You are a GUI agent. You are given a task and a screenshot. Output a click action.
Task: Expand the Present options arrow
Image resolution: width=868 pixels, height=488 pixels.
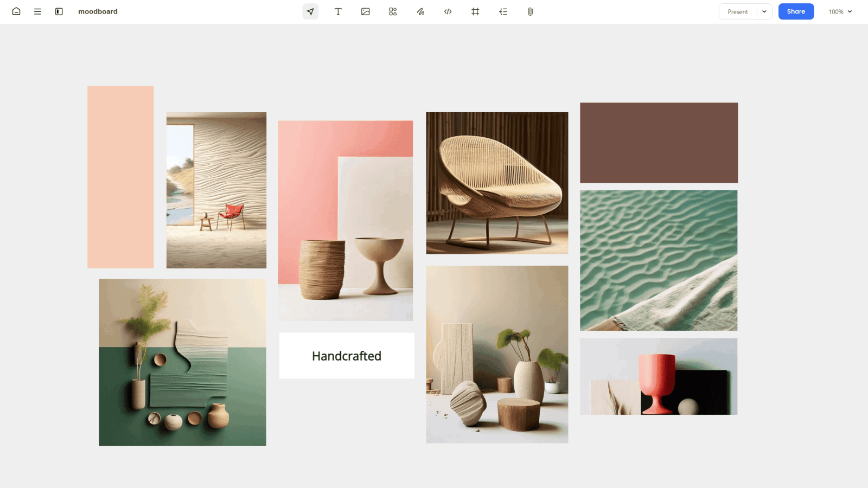point(764,11)
